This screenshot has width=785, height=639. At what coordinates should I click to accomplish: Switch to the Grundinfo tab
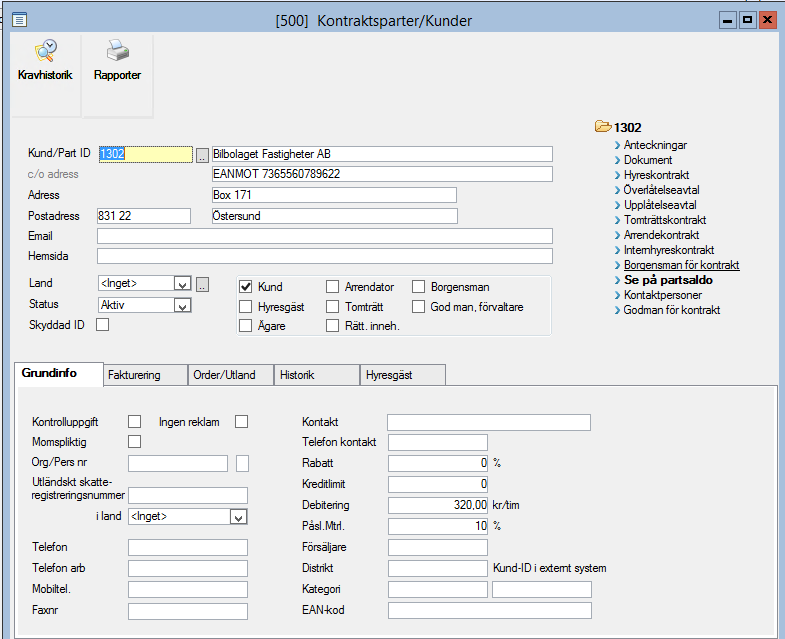59,374
